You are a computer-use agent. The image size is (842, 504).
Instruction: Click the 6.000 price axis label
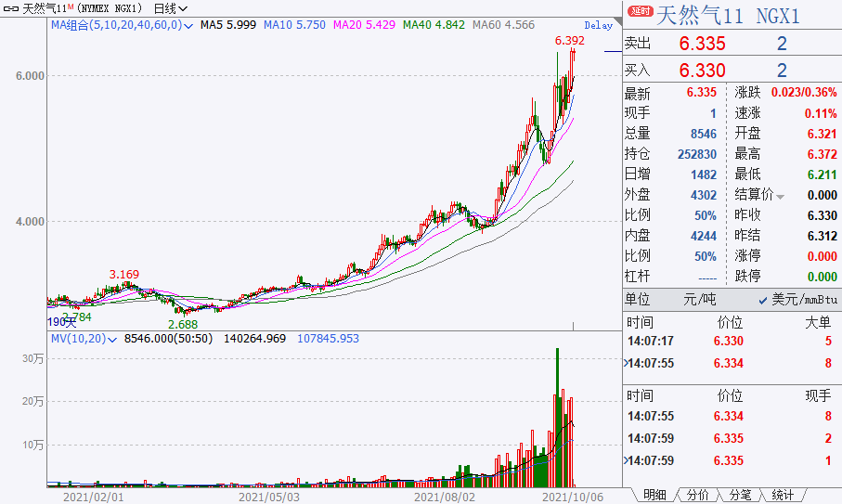30,76
